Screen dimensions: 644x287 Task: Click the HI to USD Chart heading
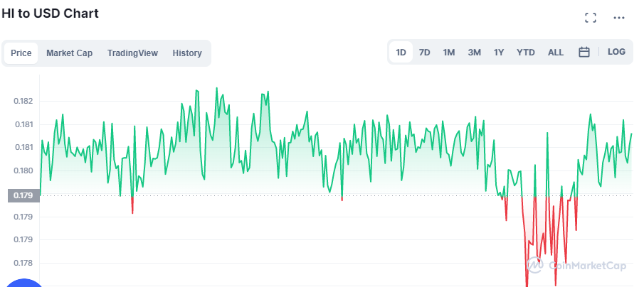point(50,13)
